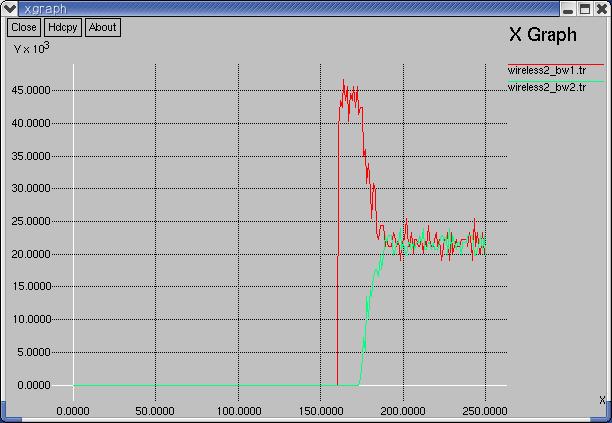Image resolution: width=612 pixels, height=423 pixels.
Task: Open the window menu arrow in title bar
Action: pos(9,8)
